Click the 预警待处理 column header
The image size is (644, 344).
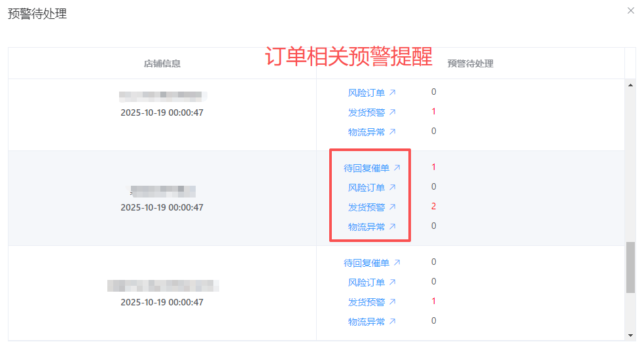point(470,63)
